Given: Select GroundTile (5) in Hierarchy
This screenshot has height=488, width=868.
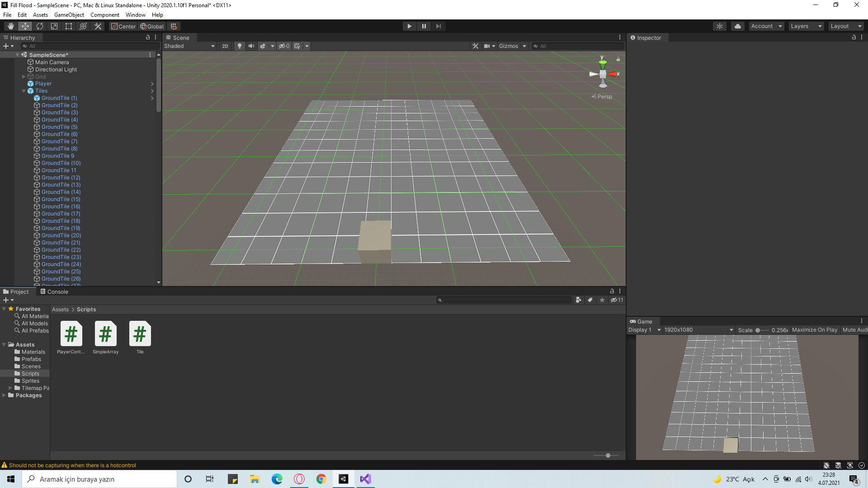Looking at the screenshot, I should tap(60, 127).
